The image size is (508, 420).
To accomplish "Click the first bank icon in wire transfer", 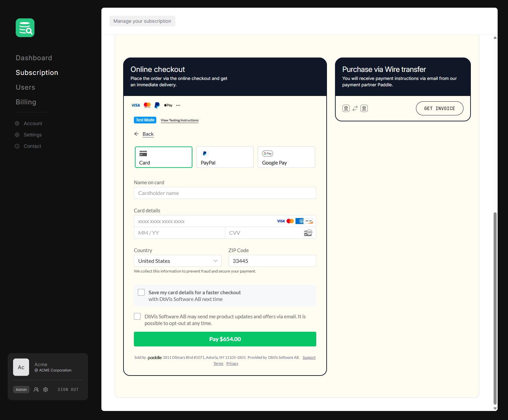I will point(346,108).
